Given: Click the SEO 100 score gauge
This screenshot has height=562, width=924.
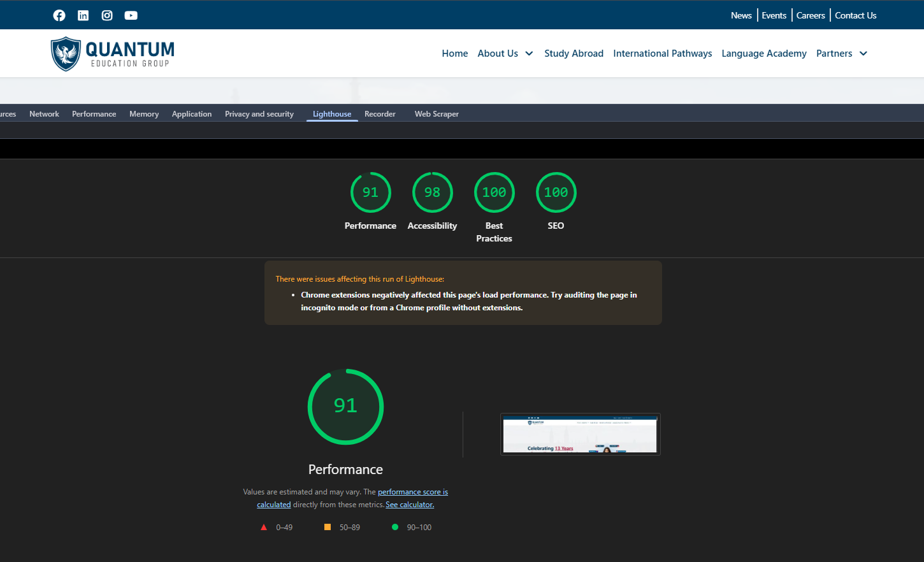Looking at the screenshot, I should click(x=556, y=192).
